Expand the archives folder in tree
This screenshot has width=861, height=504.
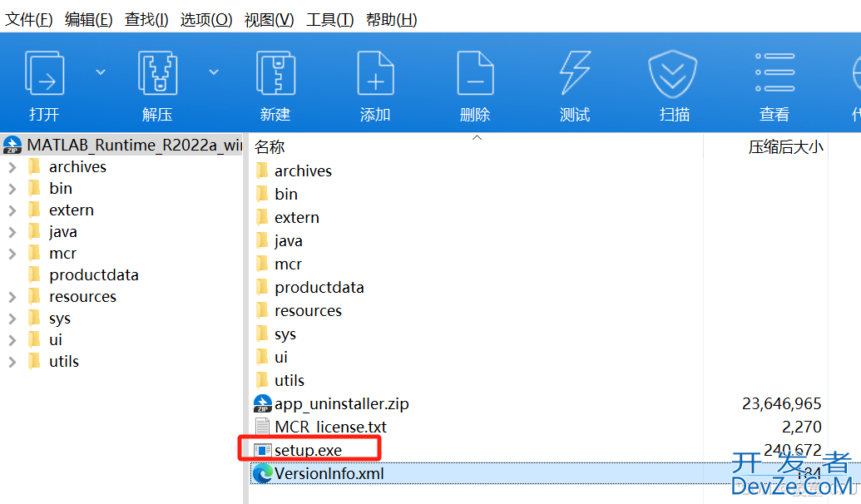(12, 167)
